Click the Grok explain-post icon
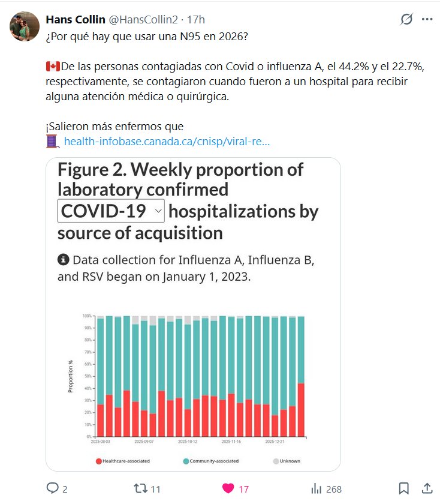 (x=406, y=19)
